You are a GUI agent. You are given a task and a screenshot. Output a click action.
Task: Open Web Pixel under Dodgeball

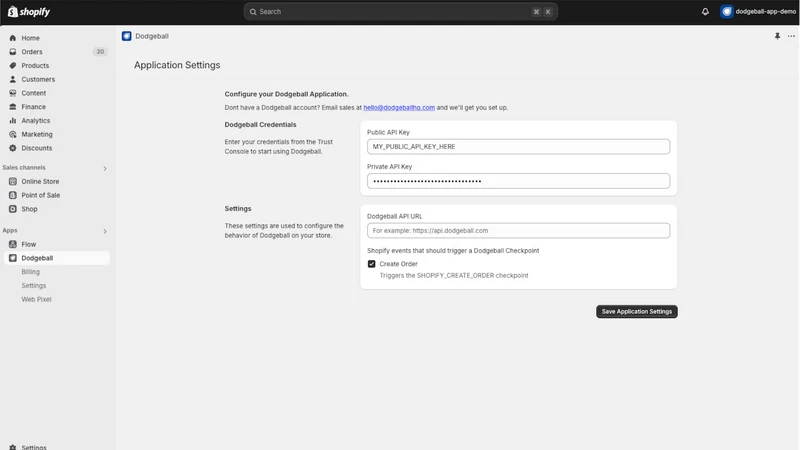pos(36,299)
